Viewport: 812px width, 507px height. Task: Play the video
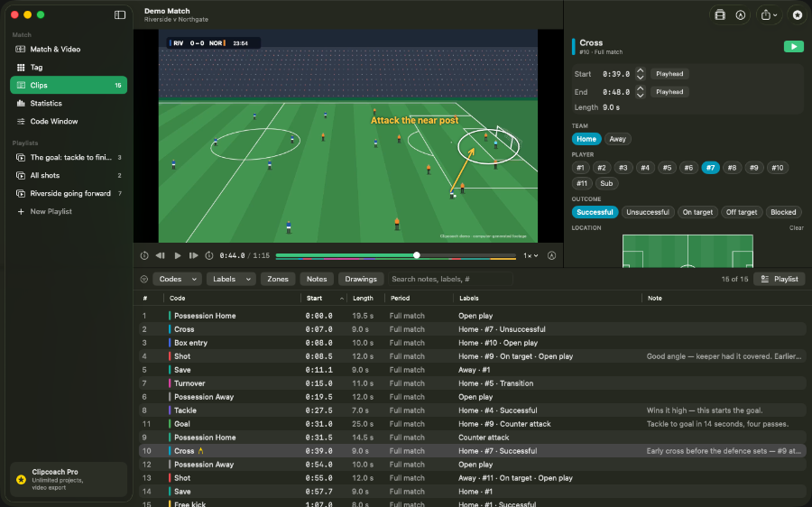click(178, 256)
